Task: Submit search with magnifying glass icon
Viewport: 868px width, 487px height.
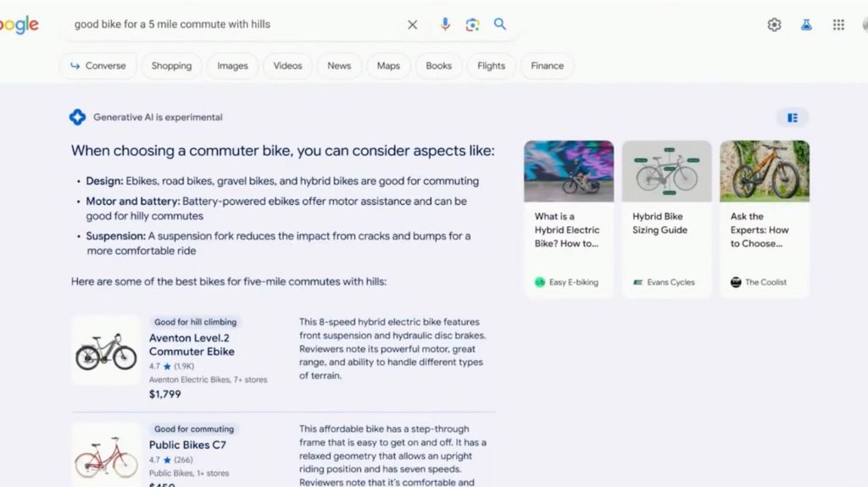Action: (500, 24)
